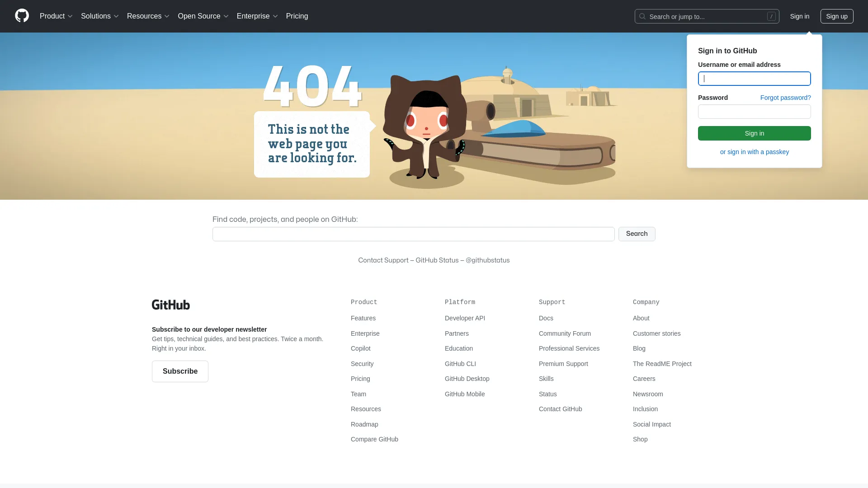Image resolution: width=868 pixels, height=488 pixels.
Task: Expand the Solutions dropdown menu
Action: 100,16
